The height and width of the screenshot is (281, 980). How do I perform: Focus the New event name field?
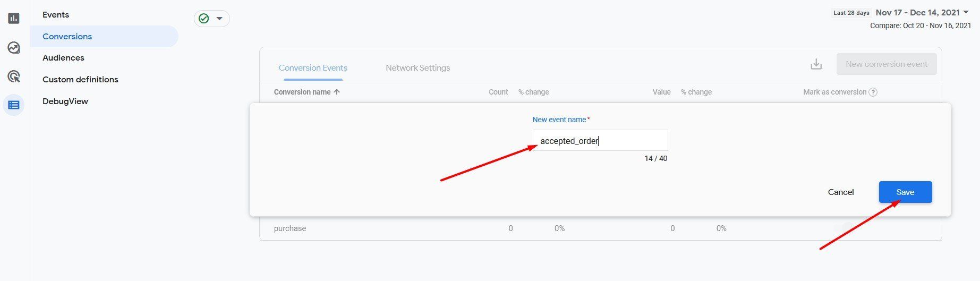click(600, 141)
